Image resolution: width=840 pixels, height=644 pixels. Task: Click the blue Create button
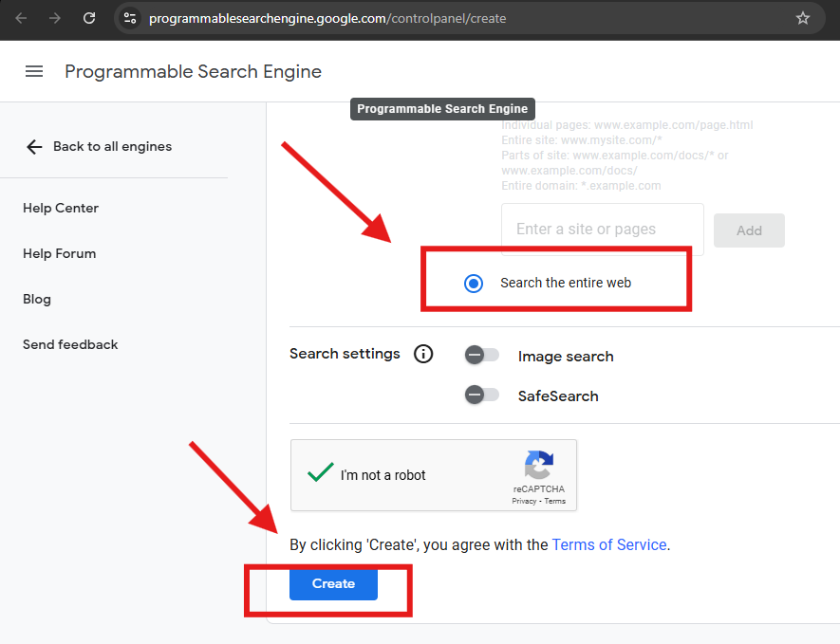(334, 583)
